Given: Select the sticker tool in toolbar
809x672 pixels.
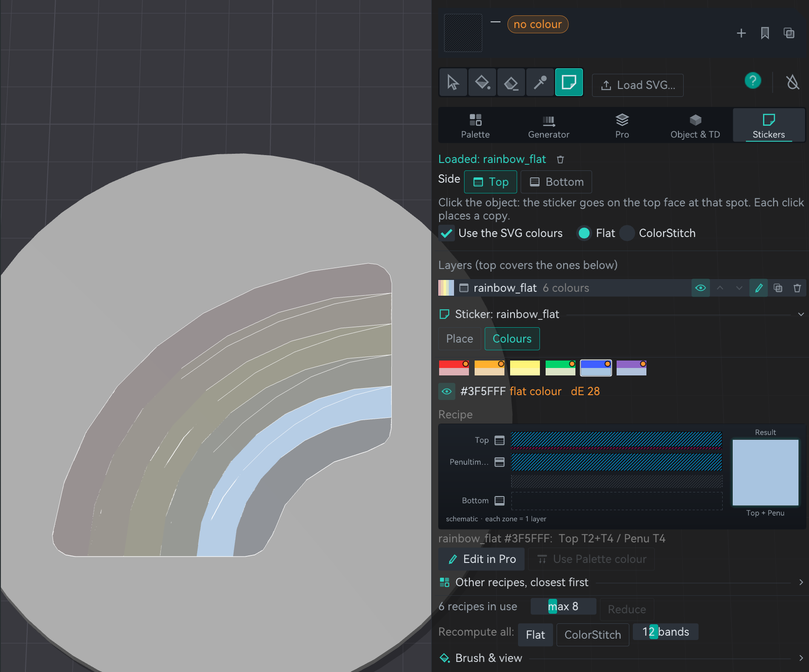Looking at the screenshot, I should 569,82.
